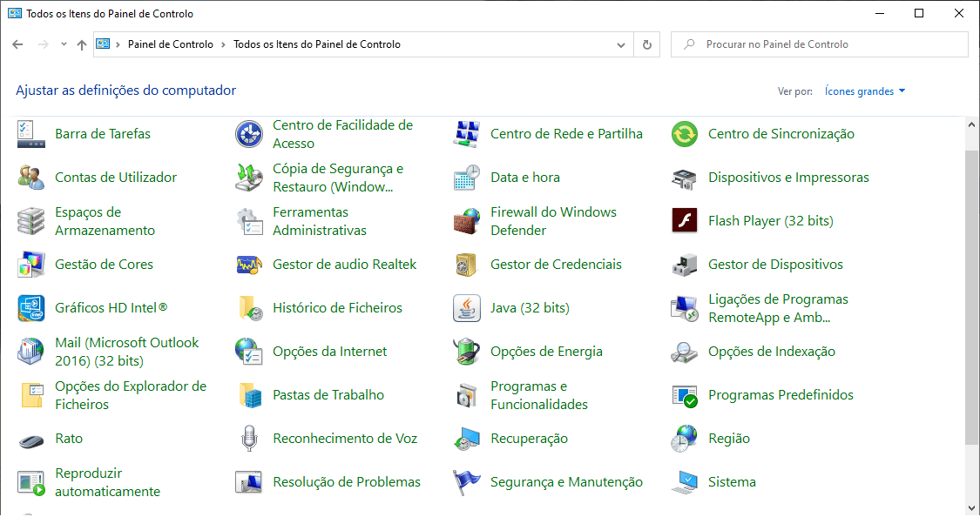Click the Espaços de Armazenamento icon
Screen dimensions: 980x517
[30, 221]
